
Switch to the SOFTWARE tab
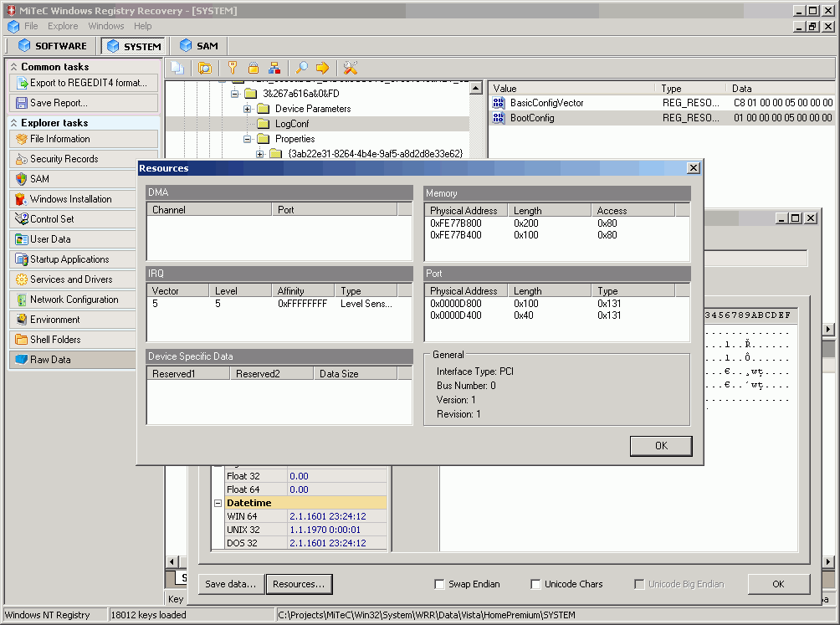tap(53, 45)
